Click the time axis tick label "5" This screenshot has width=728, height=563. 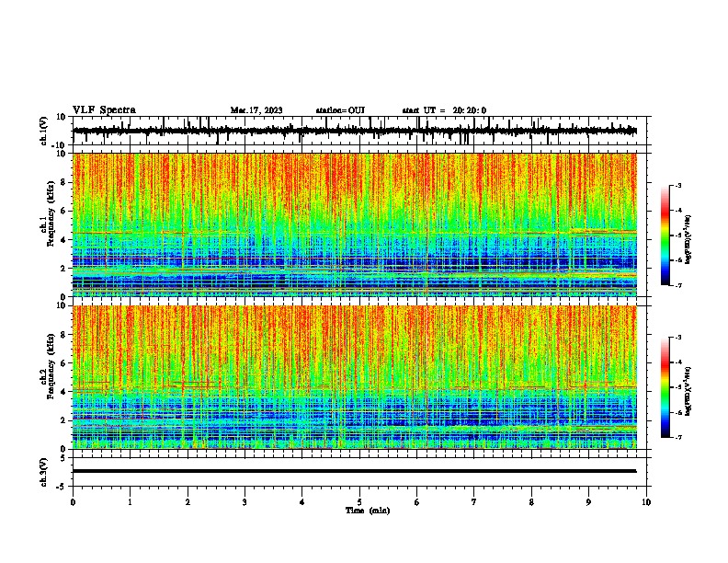pos(359,502)
